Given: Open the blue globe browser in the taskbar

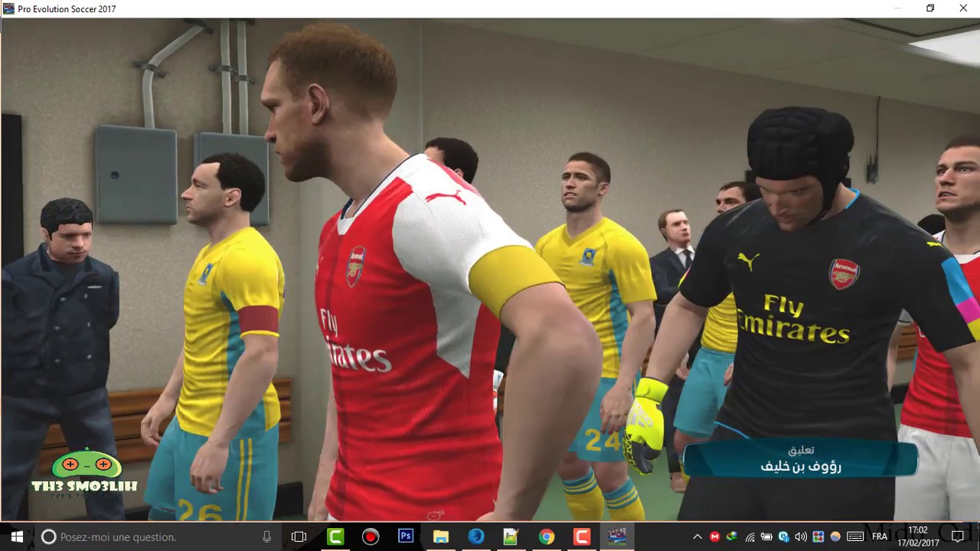Looking at the screenshot, I should [476, 537].
